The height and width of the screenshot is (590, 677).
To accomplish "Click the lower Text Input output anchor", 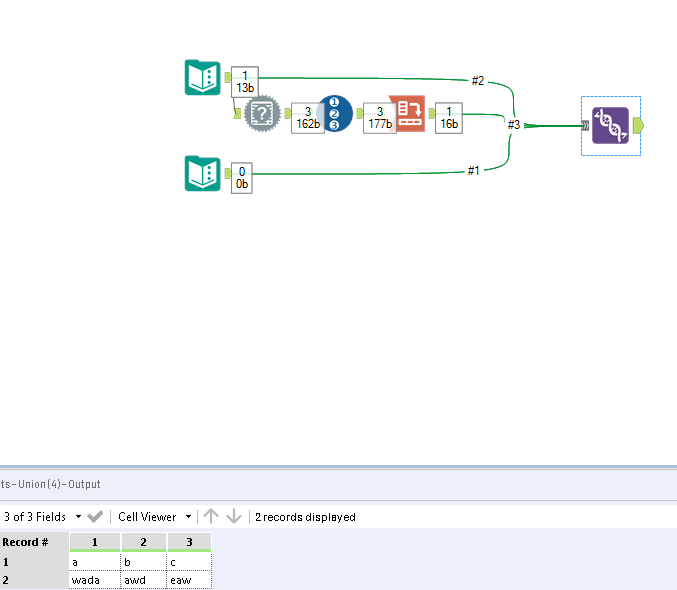I will click(x=228, y=174).
